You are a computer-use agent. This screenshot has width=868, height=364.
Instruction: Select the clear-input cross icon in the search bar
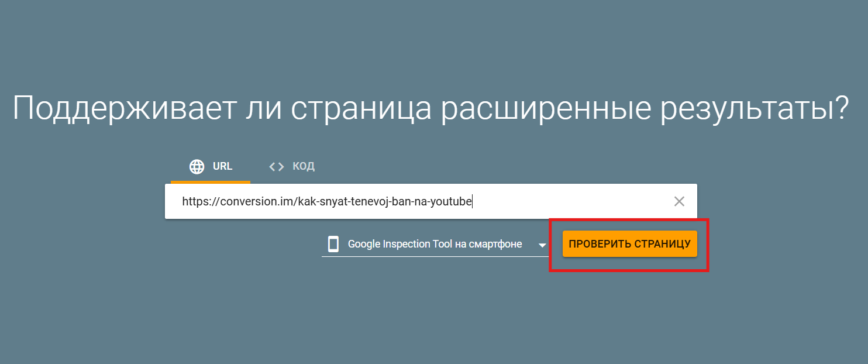(679, 201)
